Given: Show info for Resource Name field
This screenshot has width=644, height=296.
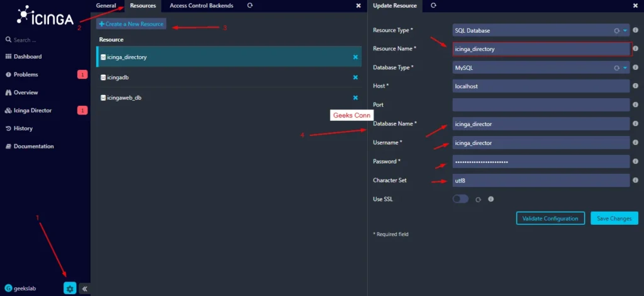Looking at the screenshot, I should click(635, 48).
